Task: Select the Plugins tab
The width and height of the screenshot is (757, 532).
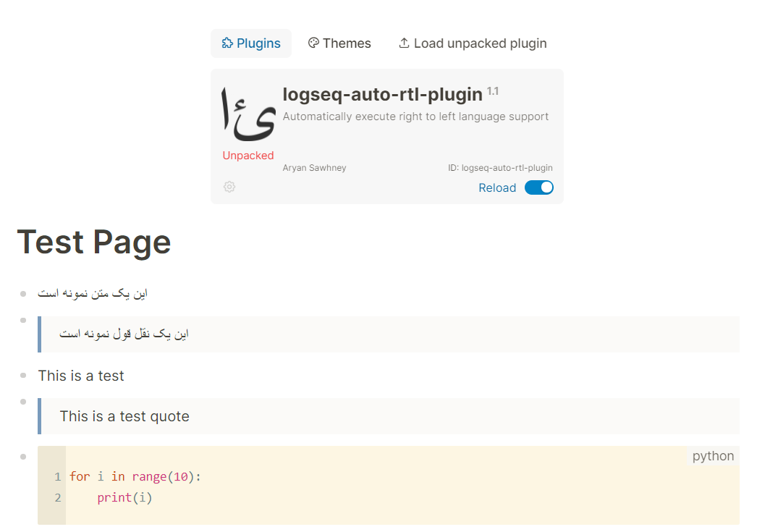Action: (x=251, y=43)
